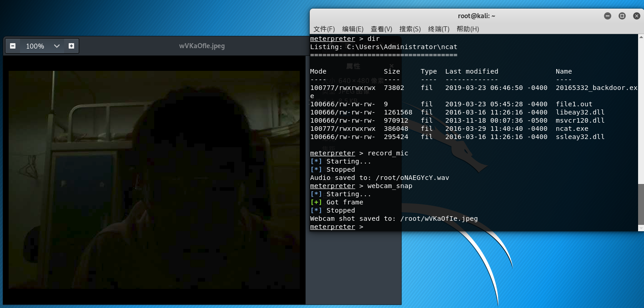Click the size value 73802
The width and height of the screenshot is (644, 308).
click(394, 88)
